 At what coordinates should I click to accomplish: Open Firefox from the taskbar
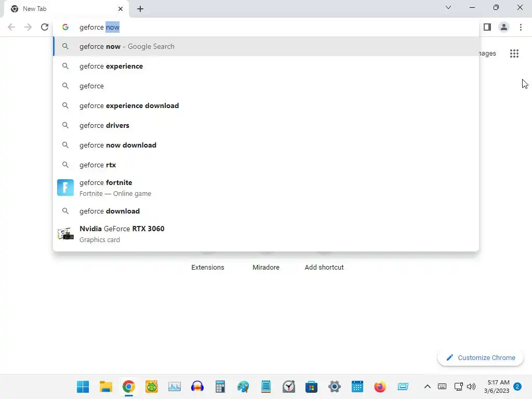[380, 387]
